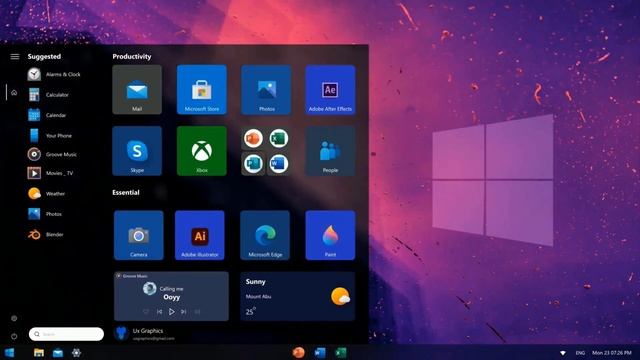Image resolution: width=640 pixels, height=360 pixels.
Task: Open the Camera tile
Action: tap(139, 235)
